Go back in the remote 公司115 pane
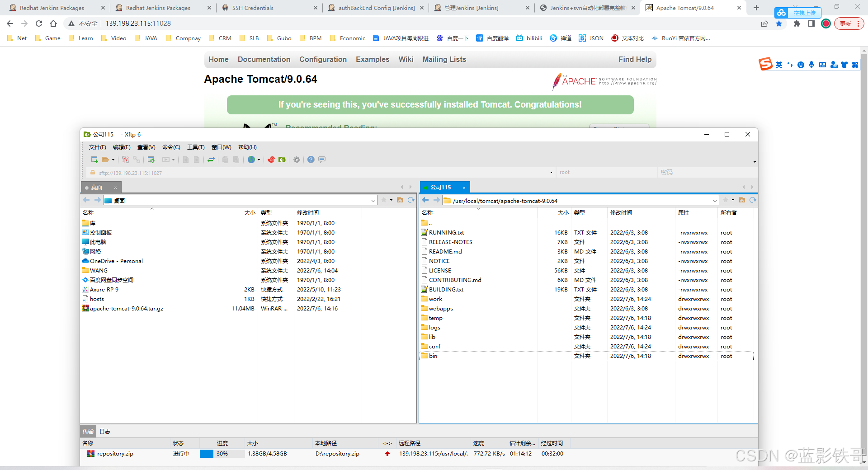Screen dimensions: 868x470 (425, 200)
